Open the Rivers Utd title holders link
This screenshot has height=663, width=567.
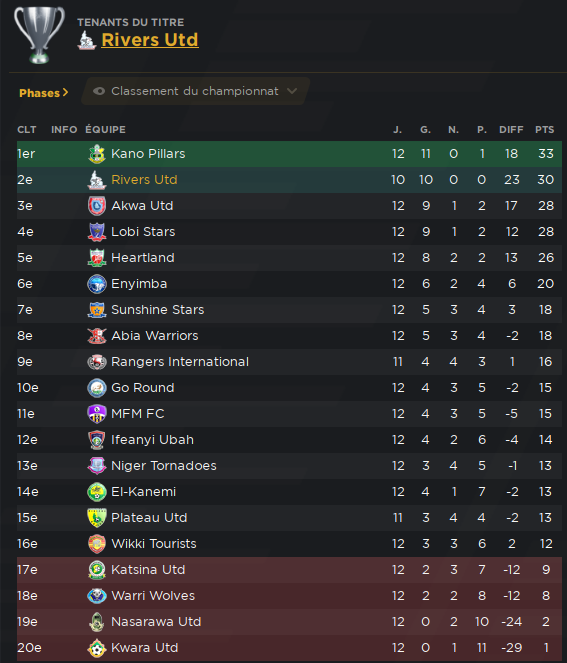click(x=150, y=40)
